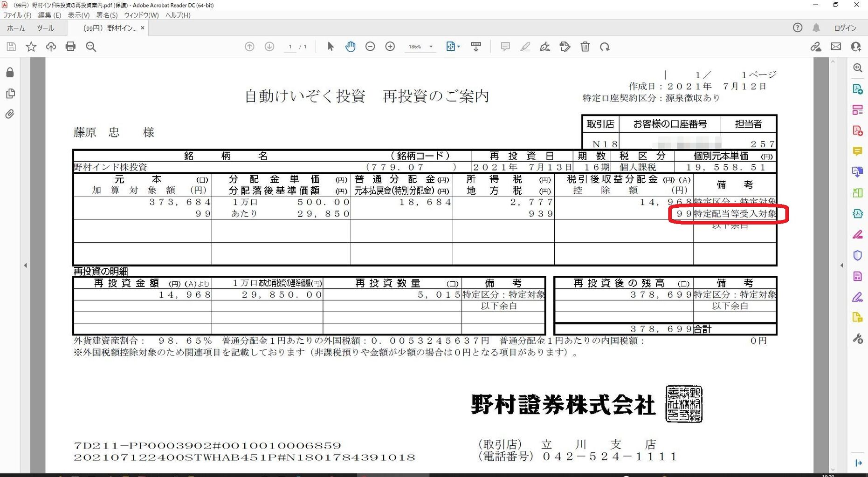Open the notifications bell
This screenshot has height=477, width=868.
[816, 27]
